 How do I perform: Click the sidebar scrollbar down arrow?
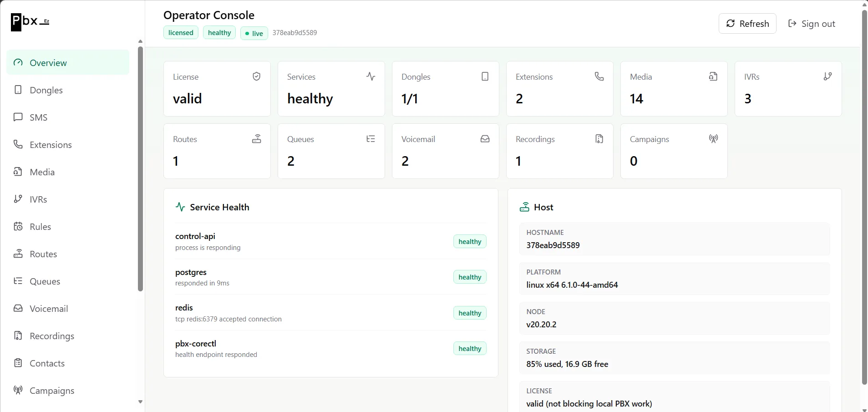point(140,402)
